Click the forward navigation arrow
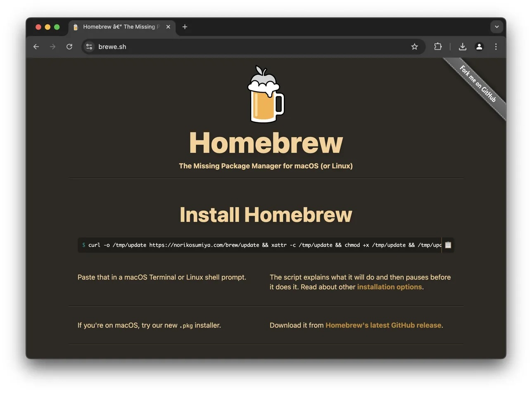The width and height of the screenshot is (532, 393). [x=52, y=47]
